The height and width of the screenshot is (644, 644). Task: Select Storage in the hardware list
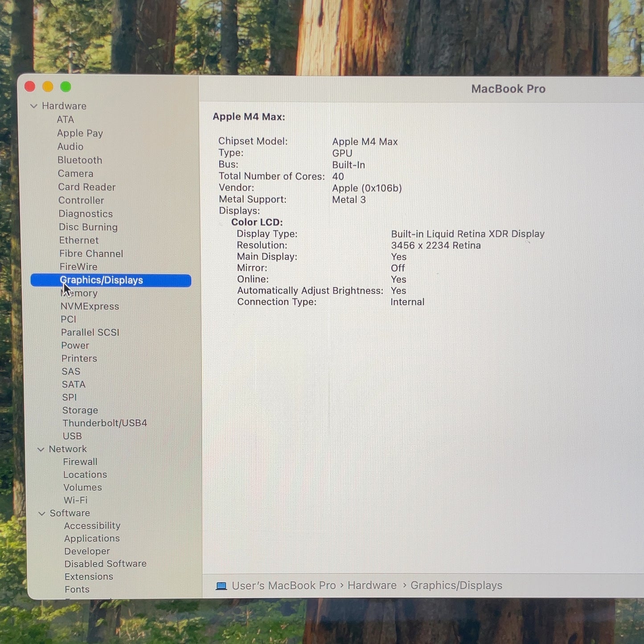tap(80, 410)
